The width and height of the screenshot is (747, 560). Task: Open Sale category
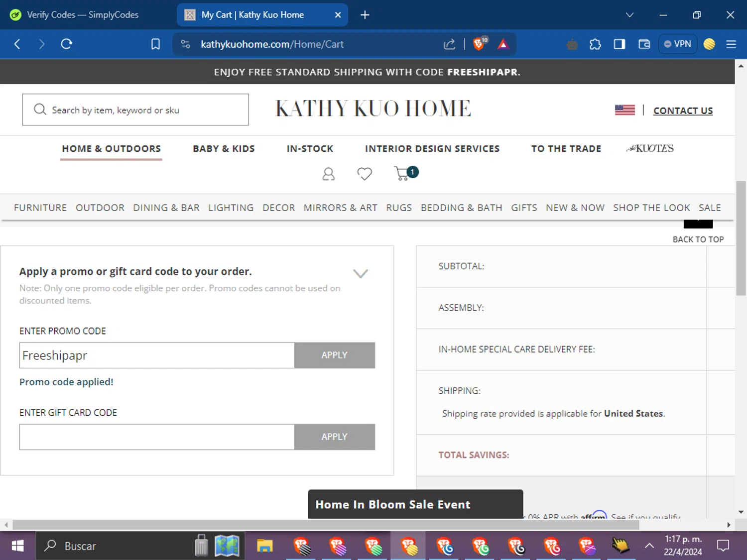(710, 208)
